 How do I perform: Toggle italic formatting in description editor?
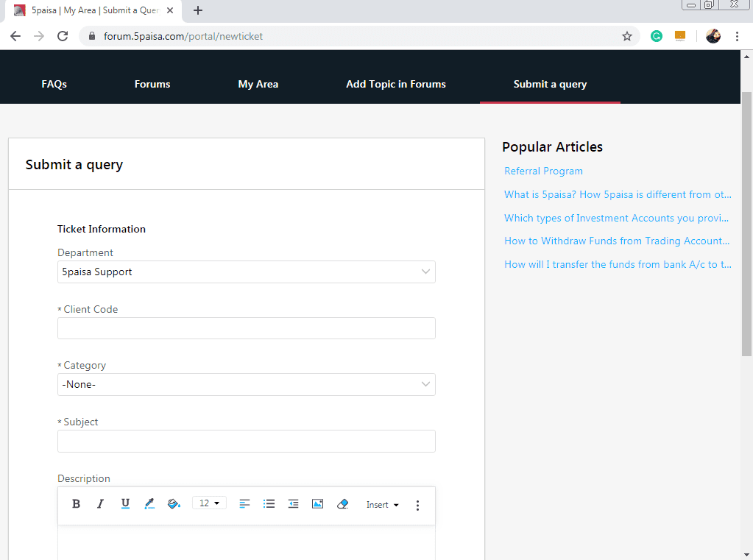(100, 504)
